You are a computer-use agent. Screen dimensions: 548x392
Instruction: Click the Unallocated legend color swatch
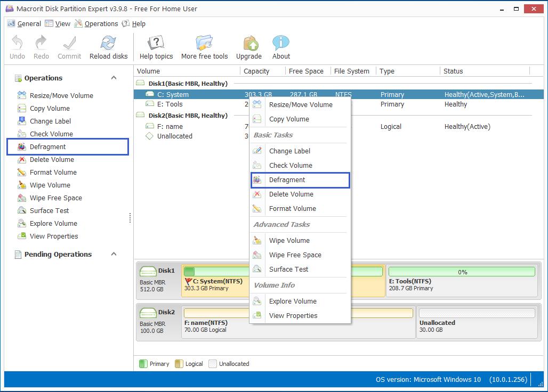[x=213, y=364]
